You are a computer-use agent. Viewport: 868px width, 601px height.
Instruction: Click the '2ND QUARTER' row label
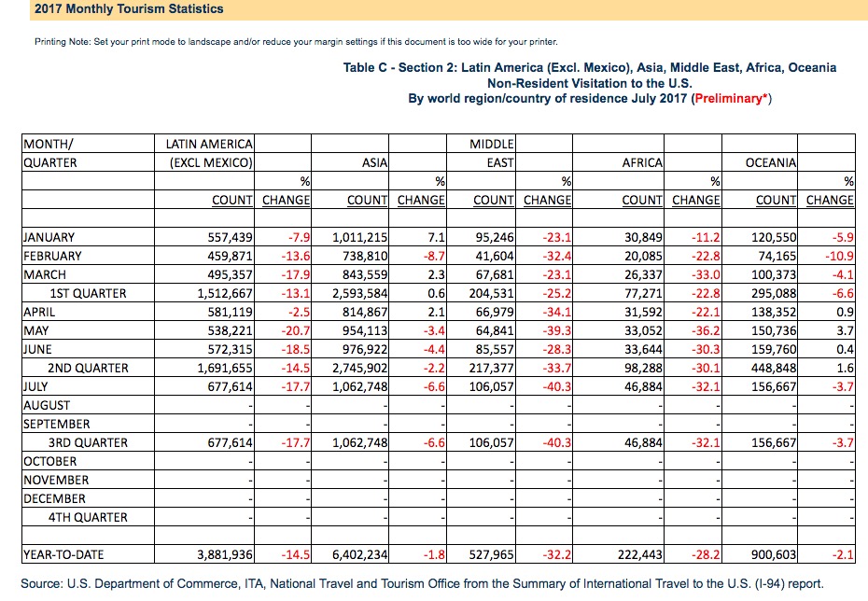click(88, 368)
